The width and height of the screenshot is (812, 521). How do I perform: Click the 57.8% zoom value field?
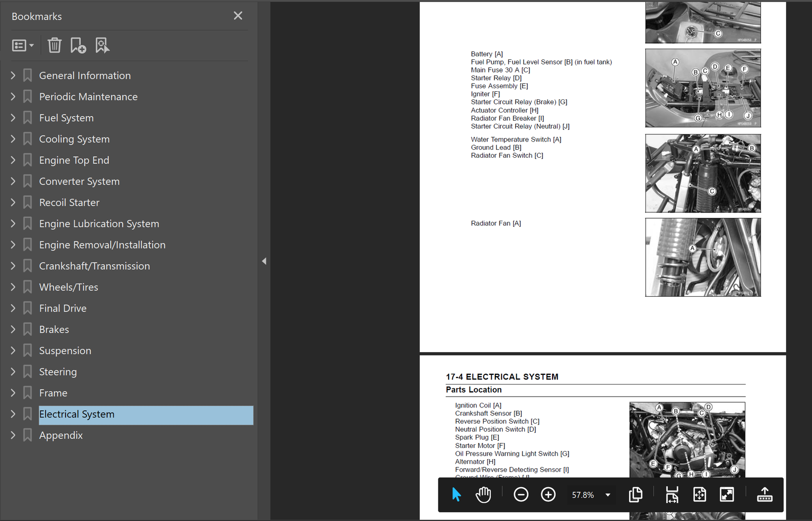click(583, 495)
